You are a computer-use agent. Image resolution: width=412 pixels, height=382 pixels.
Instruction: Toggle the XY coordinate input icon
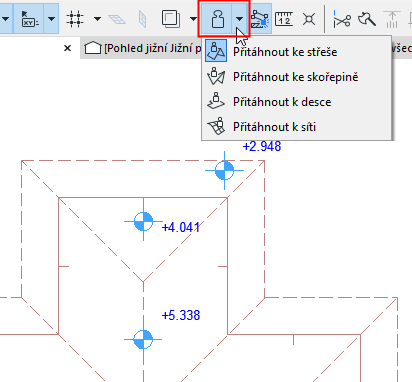point(29,19)
